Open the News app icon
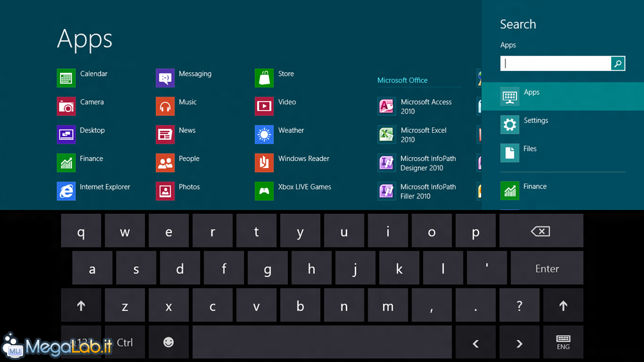 click(165, 135)
